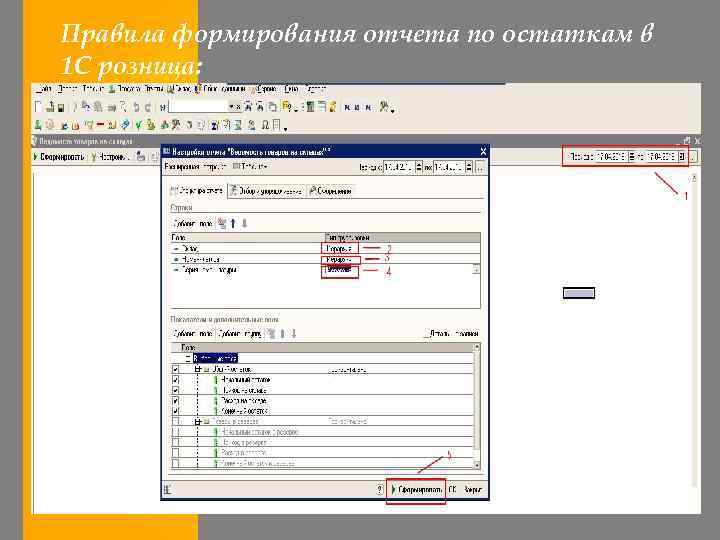This screenshot has height=540, width=720.
Task: Click the icon right of Настройка in the report toolbar
Action: click(141, 157)
